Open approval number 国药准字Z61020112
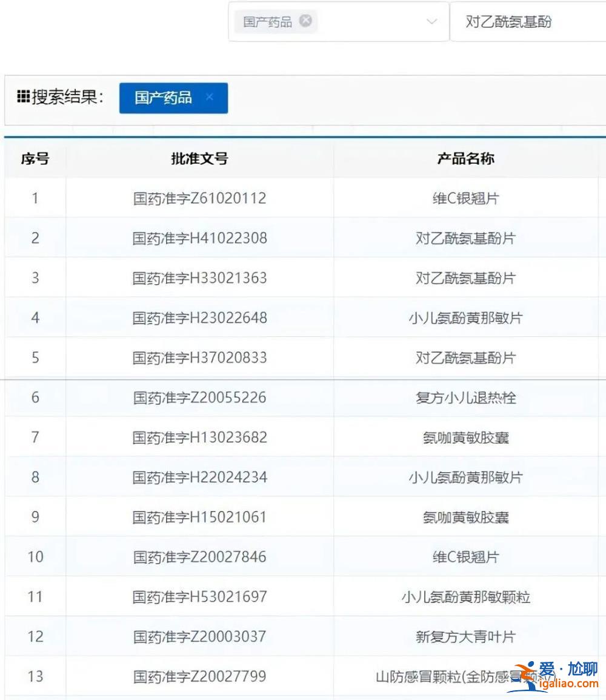Image resolution: width=606 pixels, height=700 pixels. click(x=199, y=198)
